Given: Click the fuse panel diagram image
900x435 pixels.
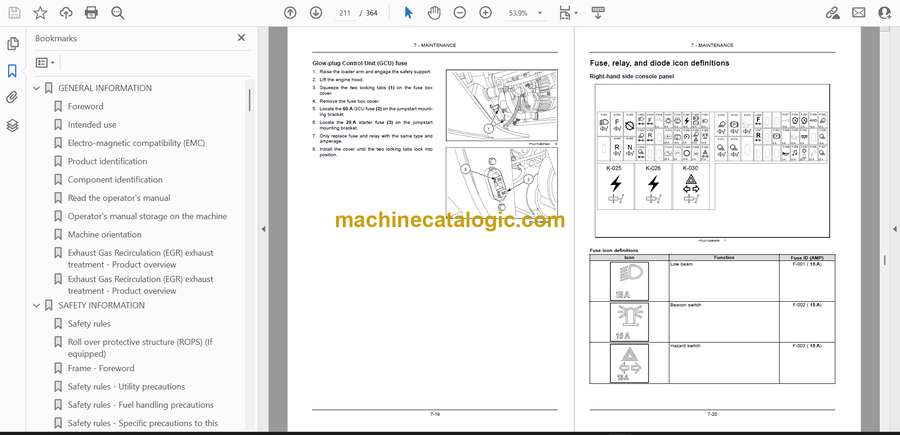Looking at the screenshot, I should (x=712, y=161).
